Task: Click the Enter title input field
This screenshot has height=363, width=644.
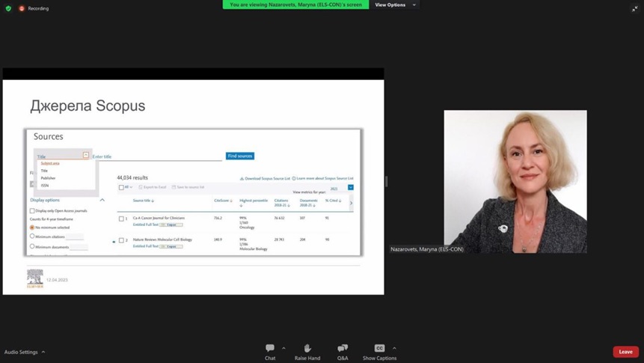Action: point(157,156)
